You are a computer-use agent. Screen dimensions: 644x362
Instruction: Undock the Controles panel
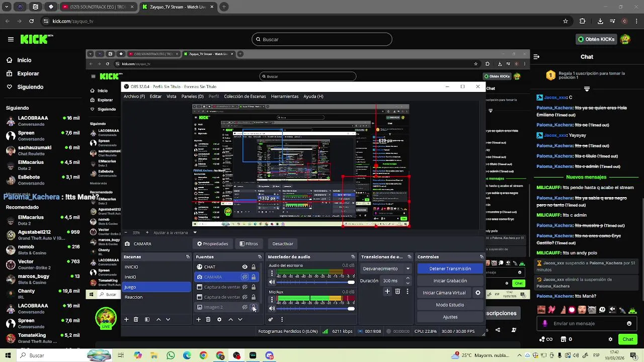click(x=481, y=257)
